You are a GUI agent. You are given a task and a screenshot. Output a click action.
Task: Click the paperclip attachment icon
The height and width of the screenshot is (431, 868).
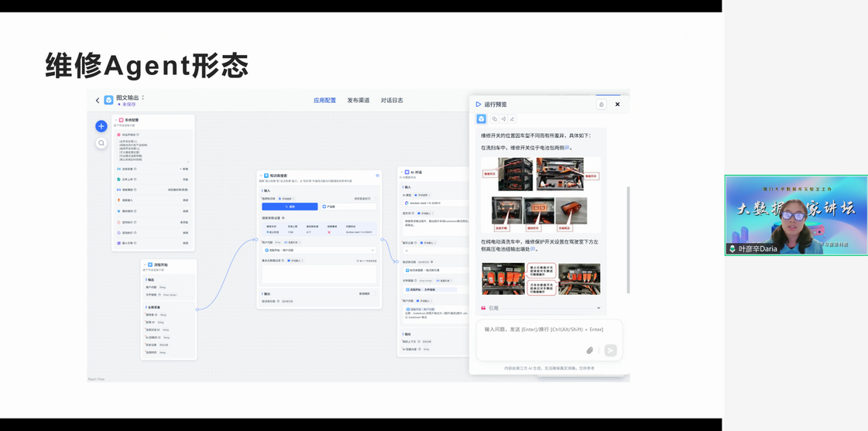coord(590,351)
